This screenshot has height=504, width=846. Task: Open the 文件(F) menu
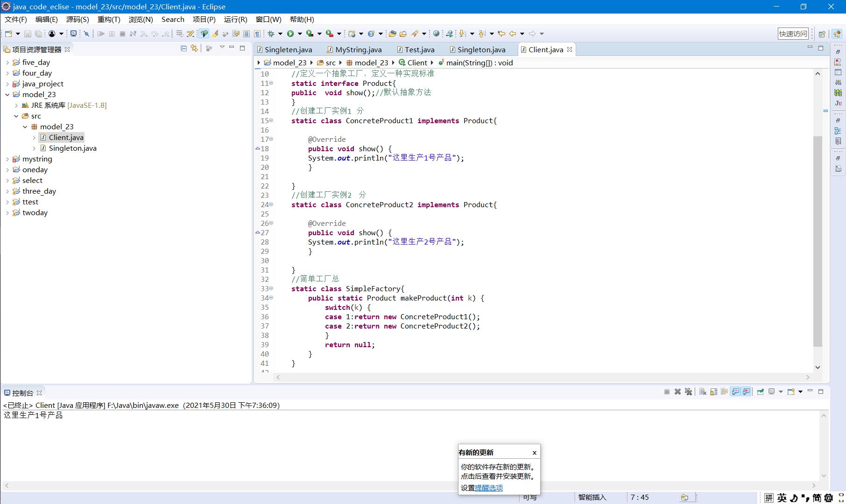click(16, 19)
